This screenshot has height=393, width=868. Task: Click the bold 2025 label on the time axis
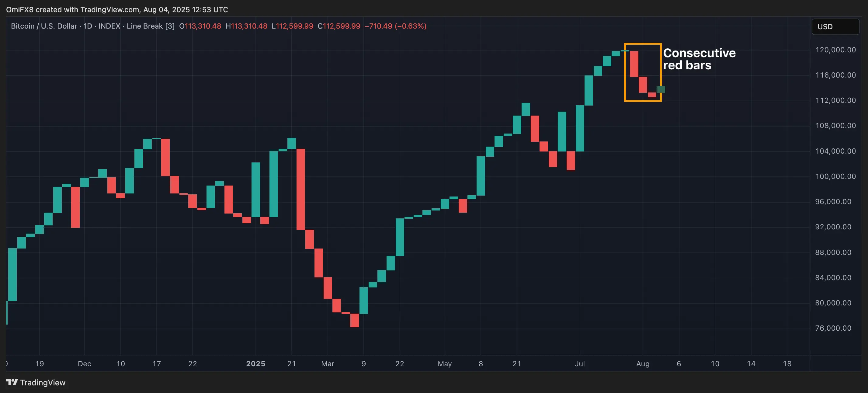[x=255, y=364]
